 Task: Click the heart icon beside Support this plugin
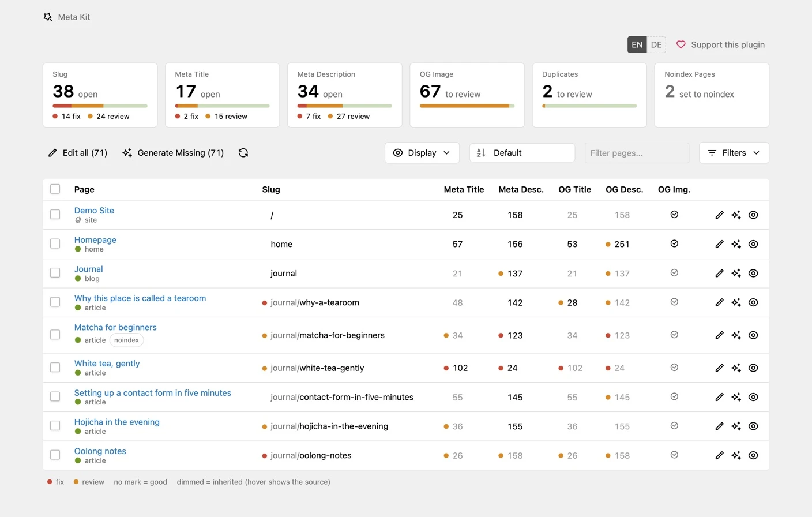tap(681, 44)
